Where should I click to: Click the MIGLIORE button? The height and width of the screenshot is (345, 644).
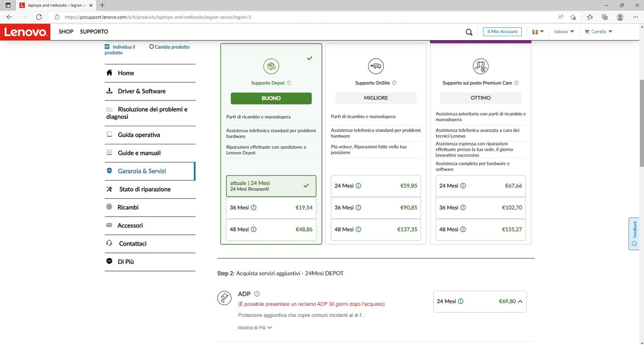pos(376,98)
